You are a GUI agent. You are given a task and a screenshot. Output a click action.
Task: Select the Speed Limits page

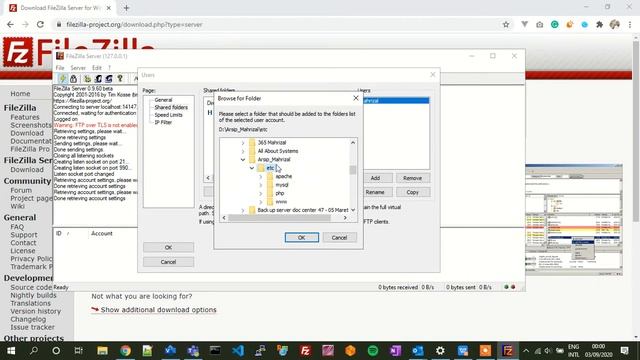(168, 115)
